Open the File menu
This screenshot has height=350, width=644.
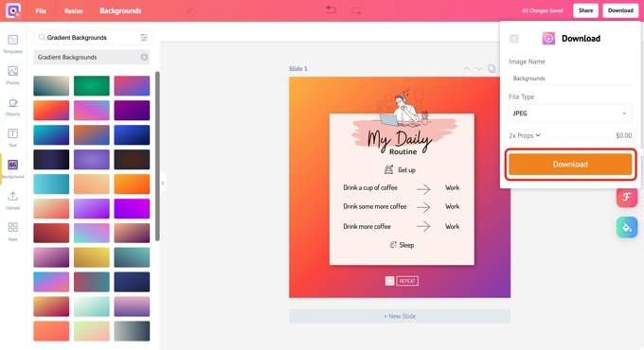[x=41, y=10]
